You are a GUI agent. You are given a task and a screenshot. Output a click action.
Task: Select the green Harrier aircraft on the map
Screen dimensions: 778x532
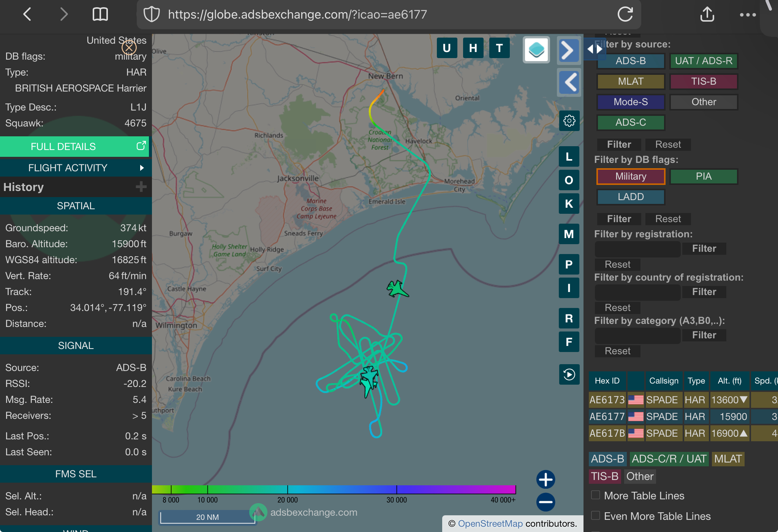click(x=397, y=289)
